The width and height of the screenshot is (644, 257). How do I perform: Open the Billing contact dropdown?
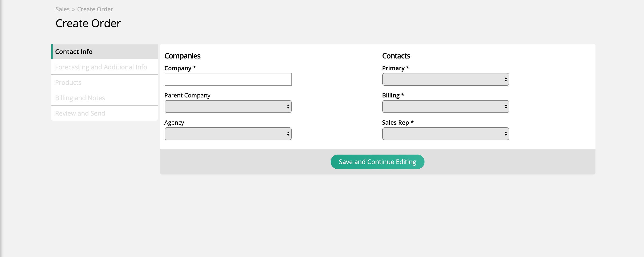[446, 107]
